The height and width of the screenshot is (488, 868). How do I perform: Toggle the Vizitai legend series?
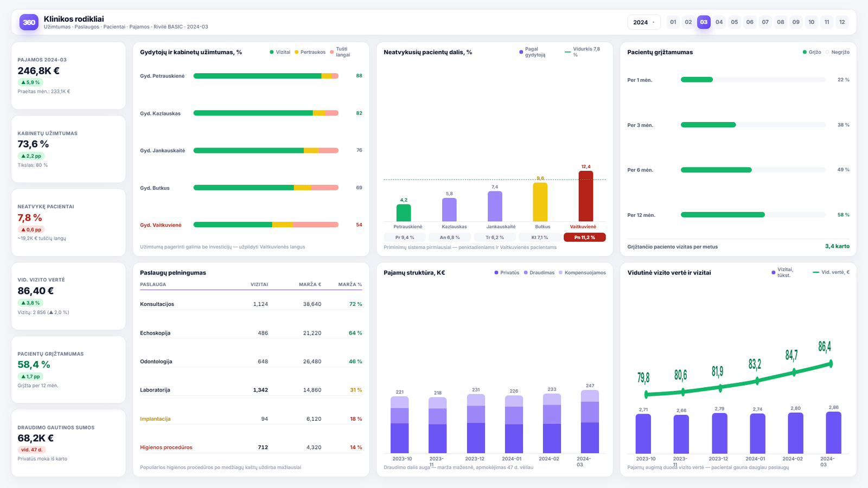tap(280, 52)
